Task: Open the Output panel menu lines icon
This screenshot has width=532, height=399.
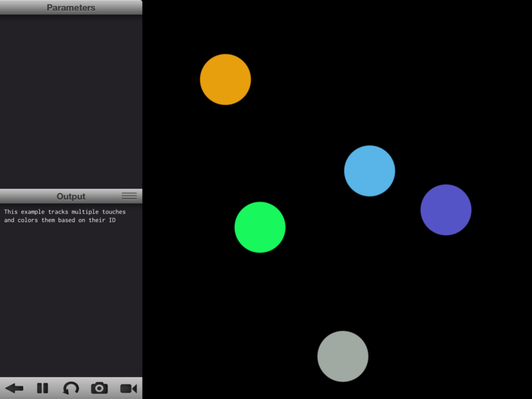Action: [x=129, y=196]
